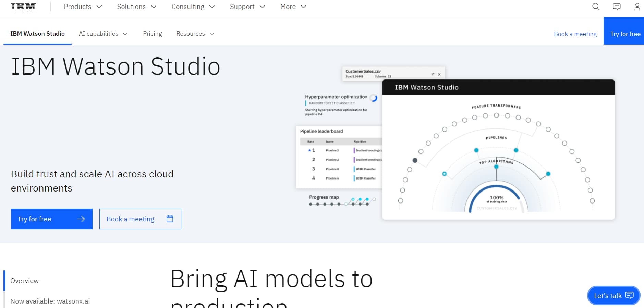The width and height of the screenshot is (644, 308).
Task: Click 'Progress map' label in illustration
Action: pyautogui.click(x=324, y=197)
